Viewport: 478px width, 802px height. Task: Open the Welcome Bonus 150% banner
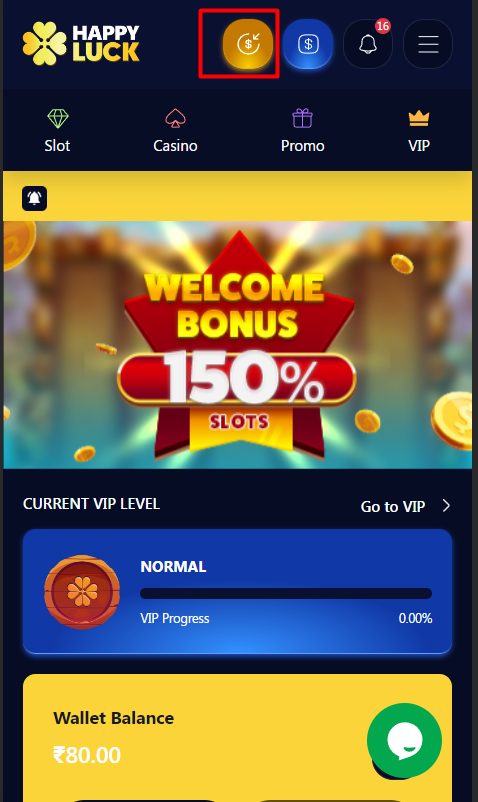pyautogui.click(x=238, y=345)
